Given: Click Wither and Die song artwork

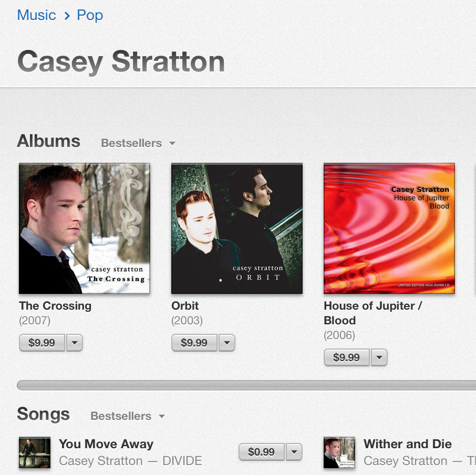Looking at the screenshot, I should pyautogui.click(x=339, y=452).
